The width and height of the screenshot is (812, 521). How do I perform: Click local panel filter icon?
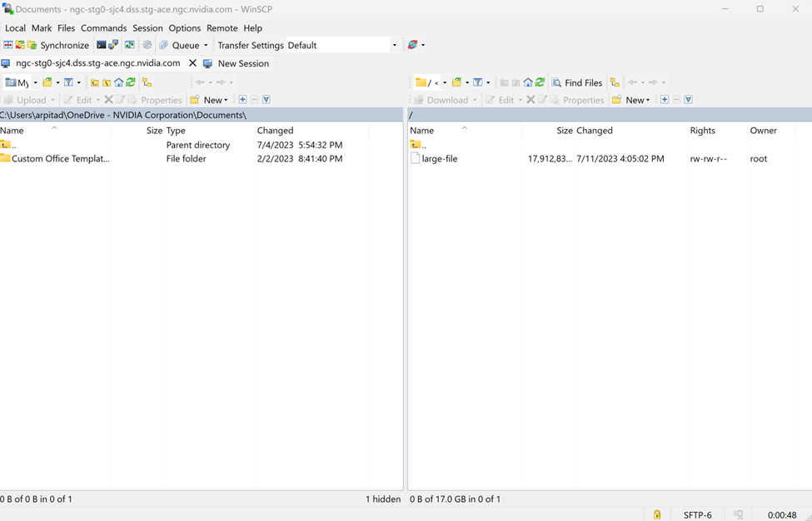pos(68,82)
